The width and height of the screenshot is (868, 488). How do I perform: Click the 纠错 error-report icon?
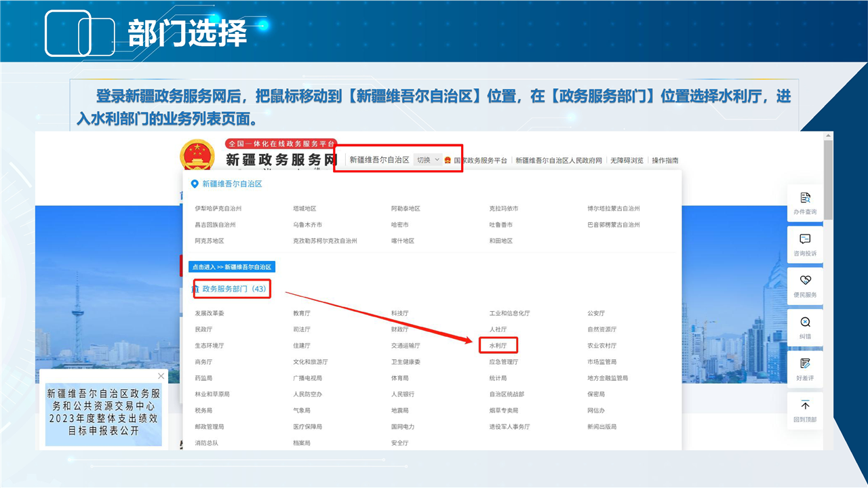[x=805, y=323]
